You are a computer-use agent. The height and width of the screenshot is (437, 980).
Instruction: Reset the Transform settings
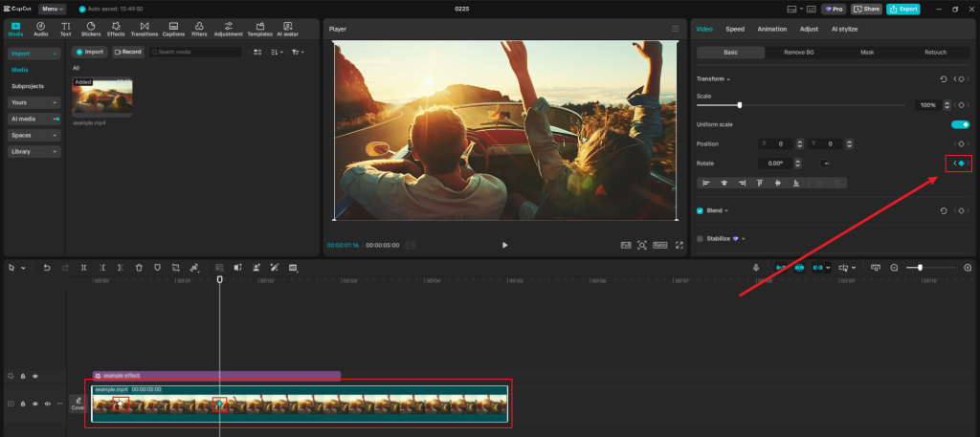pos(944,78)
